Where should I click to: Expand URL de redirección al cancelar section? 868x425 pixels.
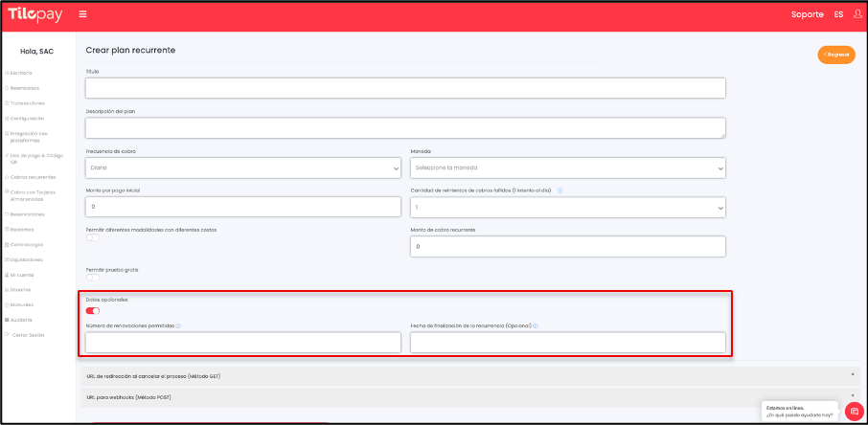(468, 376)
